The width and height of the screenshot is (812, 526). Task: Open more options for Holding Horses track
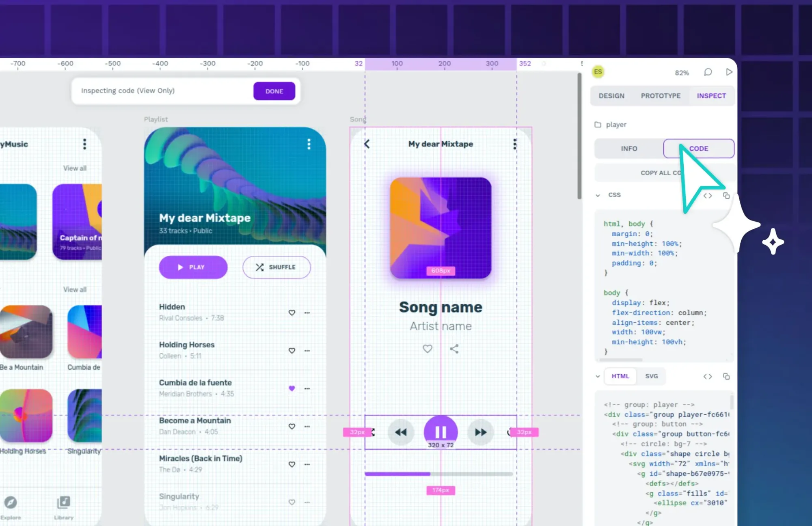[x=307, y=351]
